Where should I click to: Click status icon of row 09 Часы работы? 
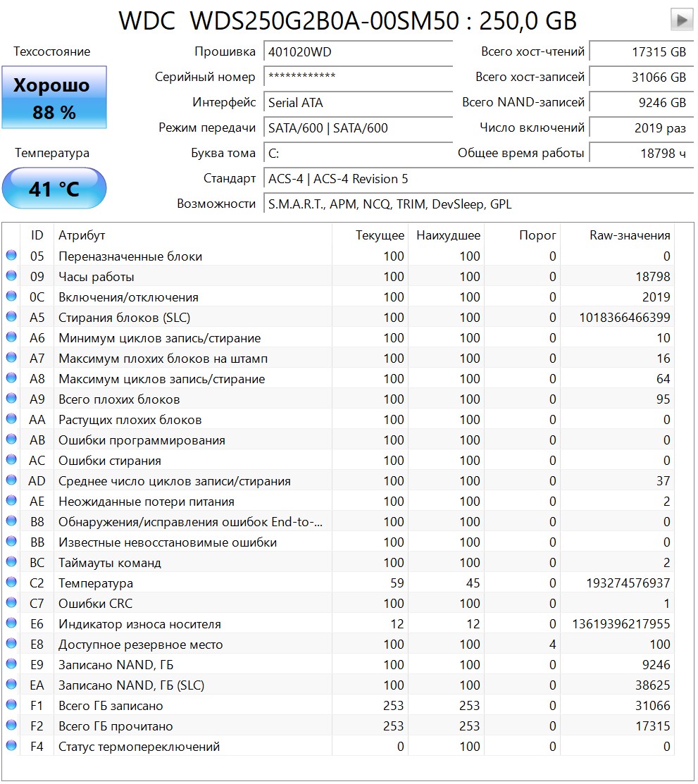tap(11, 276)
